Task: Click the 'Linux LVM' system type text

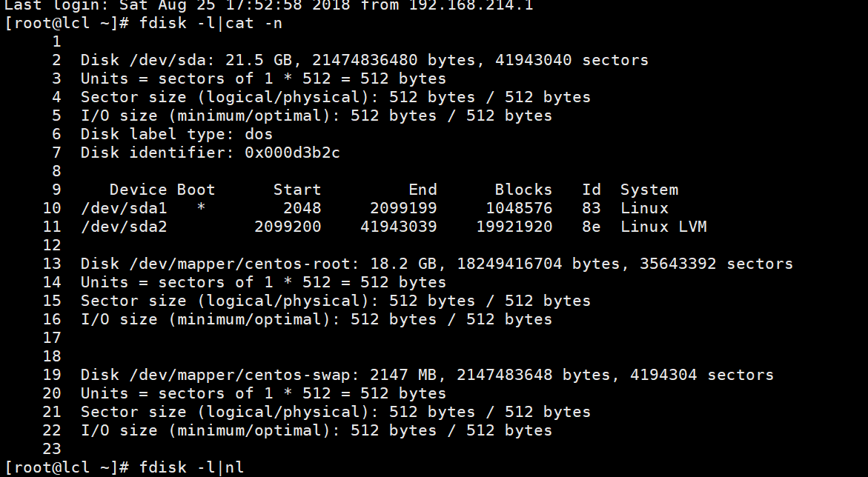Action: 663,227
